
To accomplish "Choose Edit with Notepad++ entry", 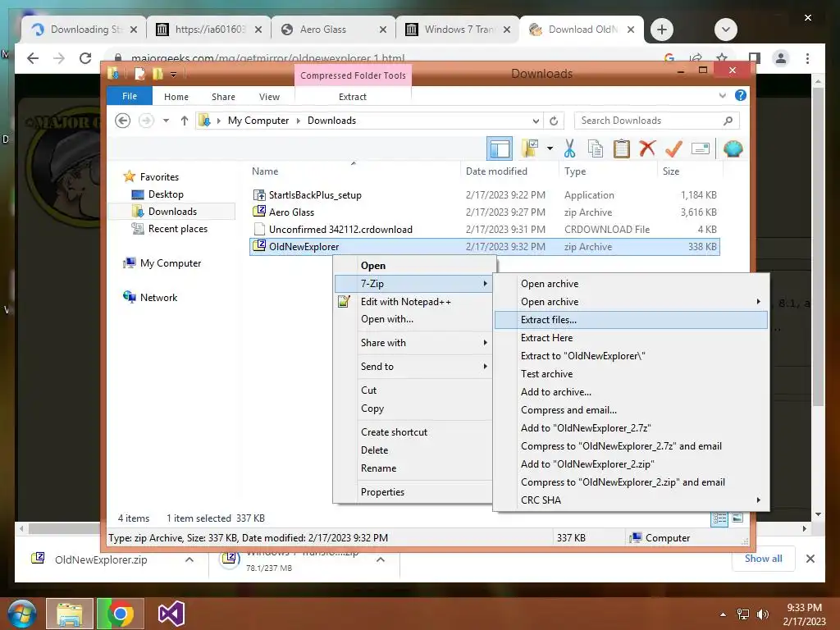I will tap(413, 302).
